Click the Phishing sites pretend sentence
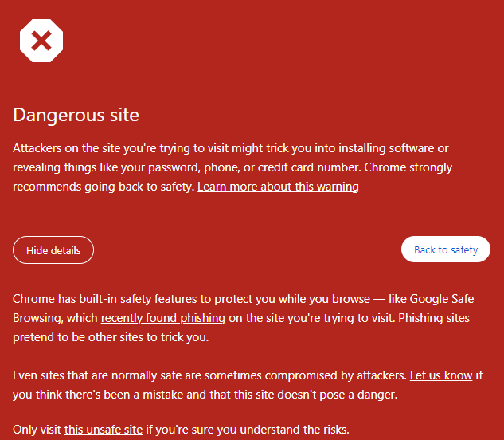This screenshot has width=504, height=440. 241,328
